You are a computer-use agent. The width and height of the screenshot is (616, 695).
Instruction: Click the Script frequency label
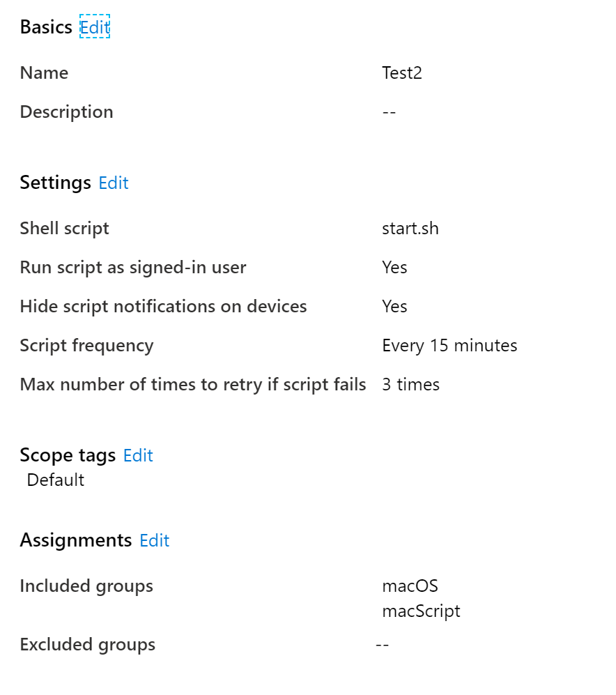pos(86,346)
